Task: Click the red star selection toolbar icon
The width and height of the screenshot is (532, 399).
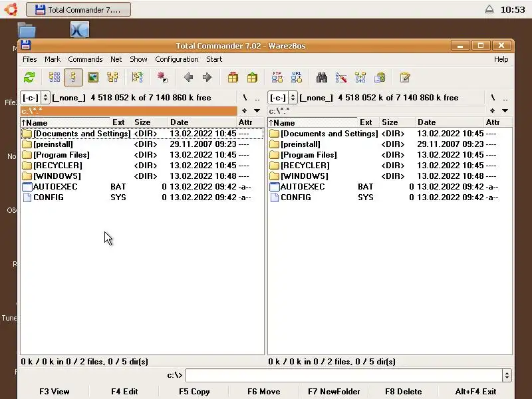Action: (162, 77)
